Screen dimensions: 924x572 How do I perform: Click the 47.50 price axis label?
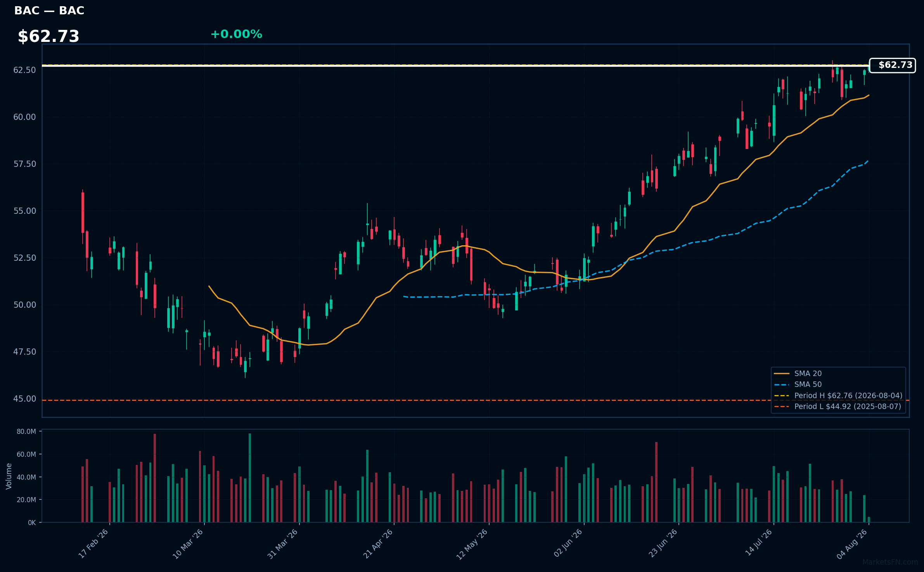tap(24, 352)
